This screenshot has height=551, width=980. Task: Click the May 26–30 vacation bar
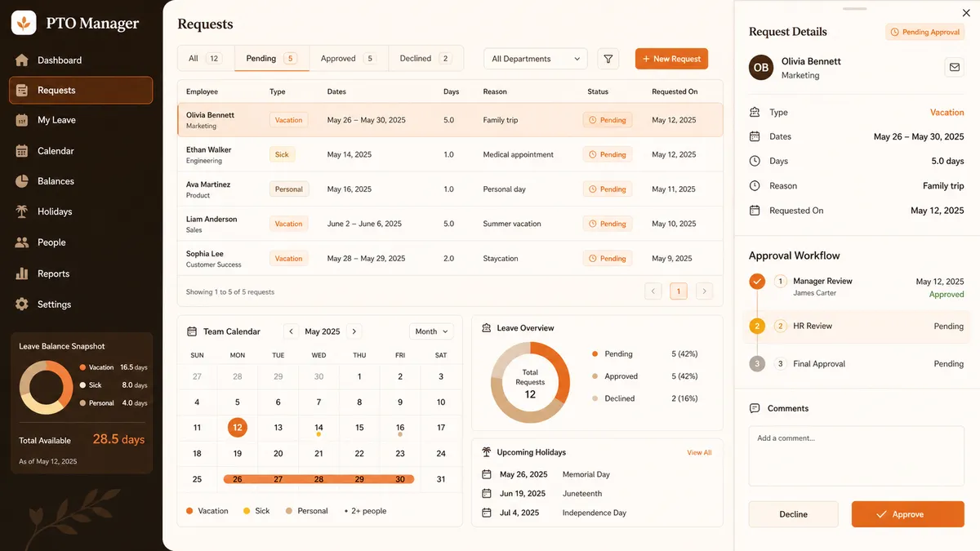pos(318,479)
